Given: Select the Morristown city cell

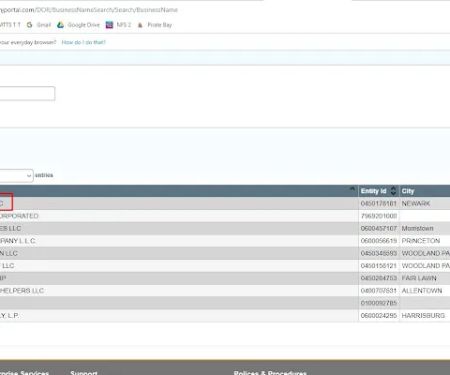Looking at the screenshot, I should [x=417, y=228].
